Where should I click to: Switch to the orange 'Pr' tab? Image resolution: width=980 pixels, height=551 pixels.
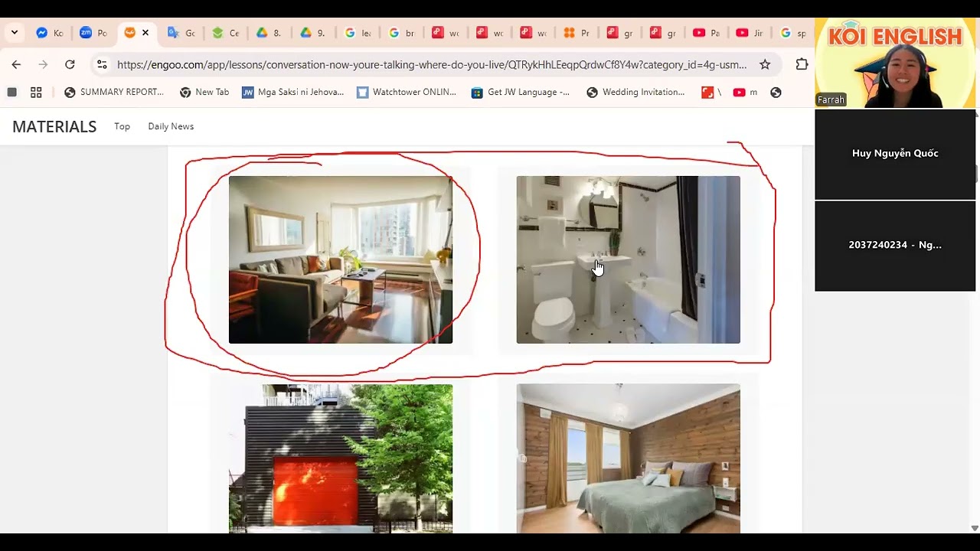(x=577, y=33)
